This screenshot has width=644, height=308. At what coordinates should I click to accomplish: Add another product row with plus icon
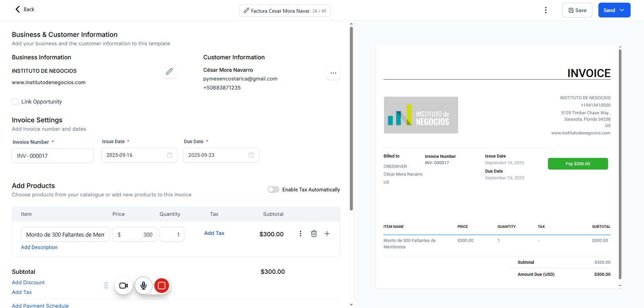tap(327, 234)
